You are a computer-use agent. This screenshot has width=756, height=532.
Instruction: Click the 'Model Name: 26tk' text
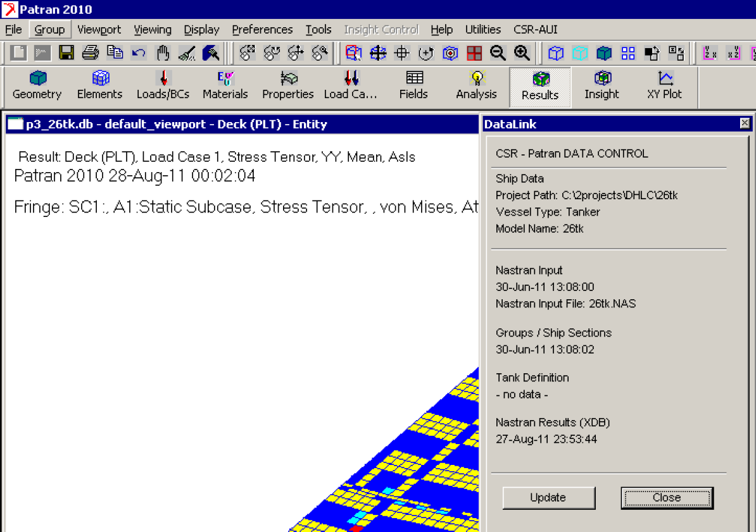[539, 229]
